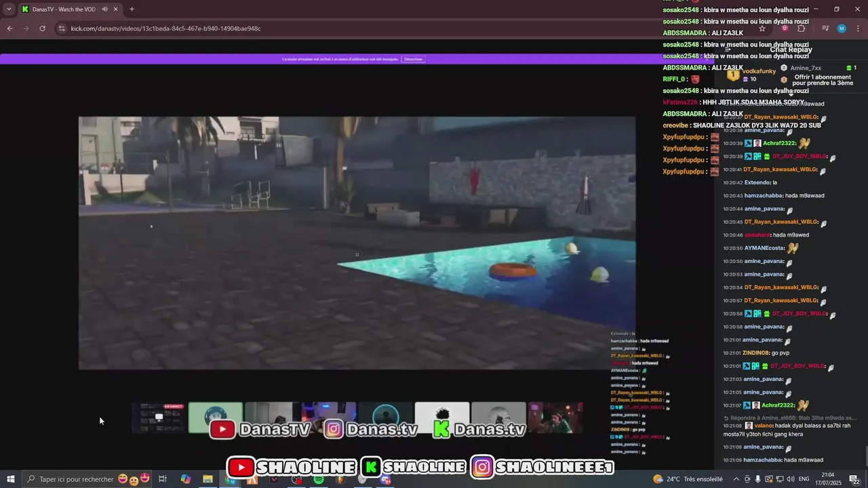The height and width of the screenshot is (488, 868).
Task: Open ZINDIN08 username in chat
Action: pos(757,353)
